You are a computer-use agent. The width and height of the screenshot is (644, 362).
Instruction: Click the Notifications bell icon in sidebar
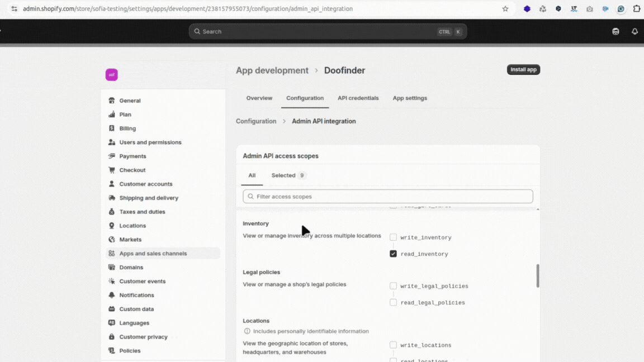click(x=112, y=295)
